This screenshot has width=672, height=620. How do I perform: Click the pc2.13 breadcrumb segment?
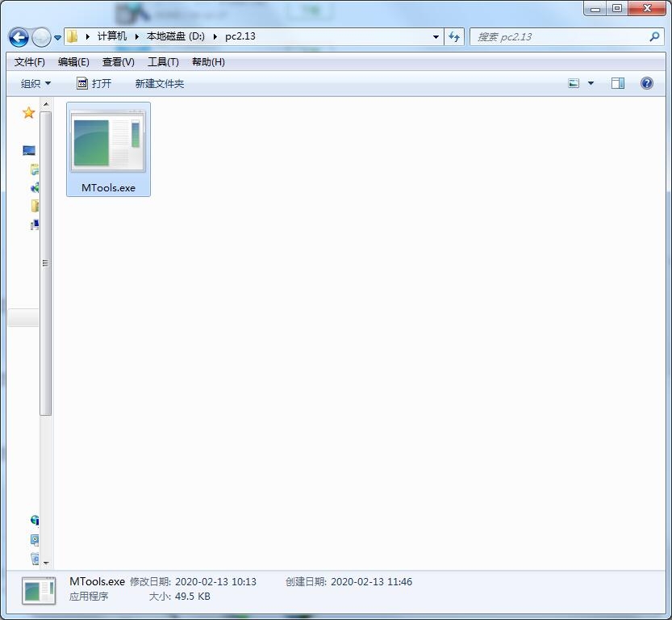coord(240,36)
